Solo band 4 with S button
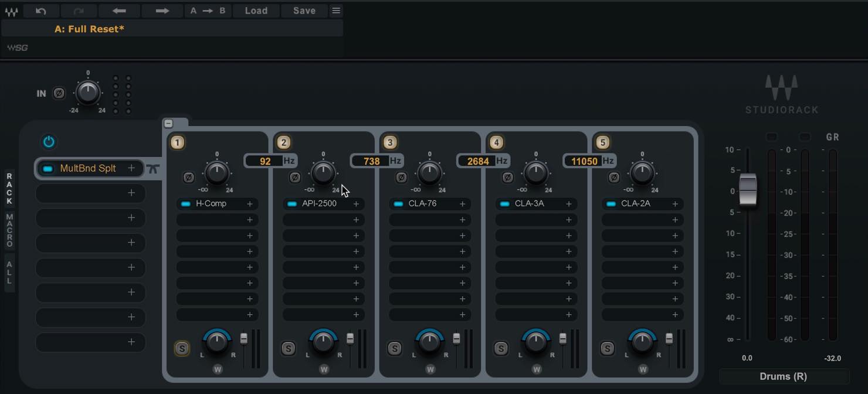 point(501,349)
